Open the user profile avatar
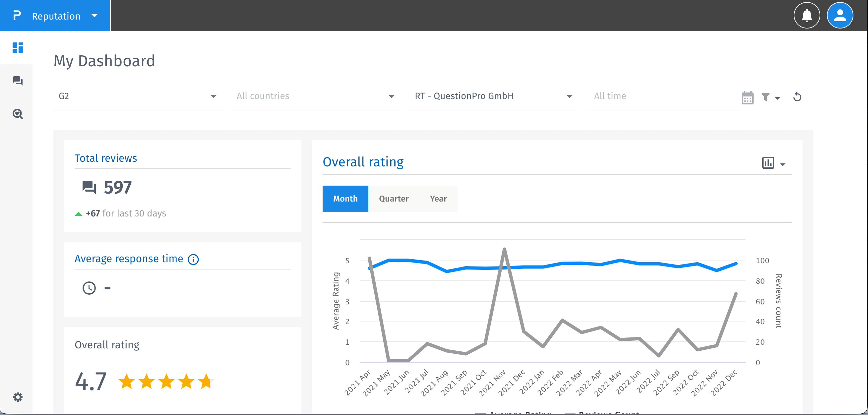 tap(840, 16)
